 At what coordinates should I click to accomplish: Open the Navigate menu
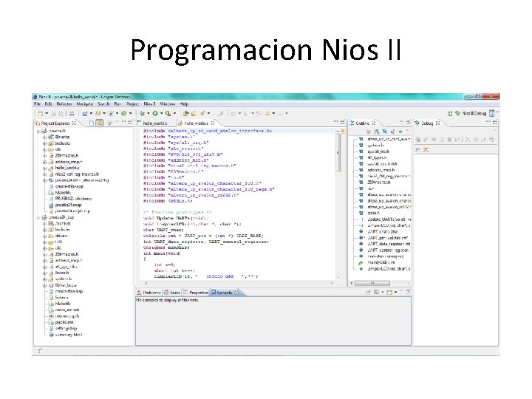click(85, 104)
